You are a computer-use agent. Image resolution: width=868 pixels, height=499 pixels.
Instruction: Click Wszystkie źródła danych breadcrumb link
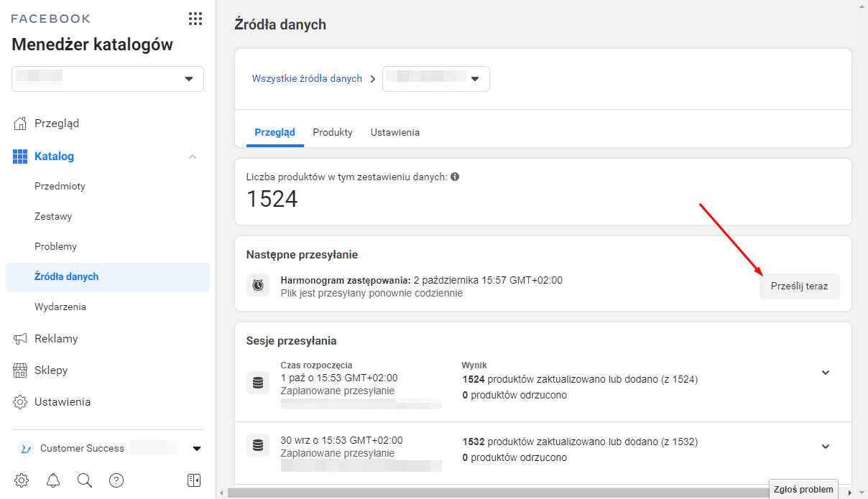(x=307, y=79)
